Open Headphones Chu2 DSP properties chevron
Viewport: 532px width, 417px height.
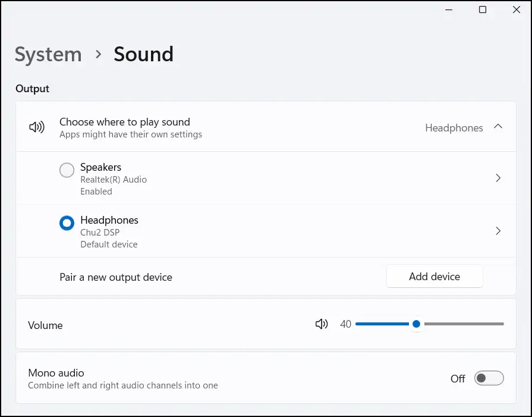tap(498, 231)
